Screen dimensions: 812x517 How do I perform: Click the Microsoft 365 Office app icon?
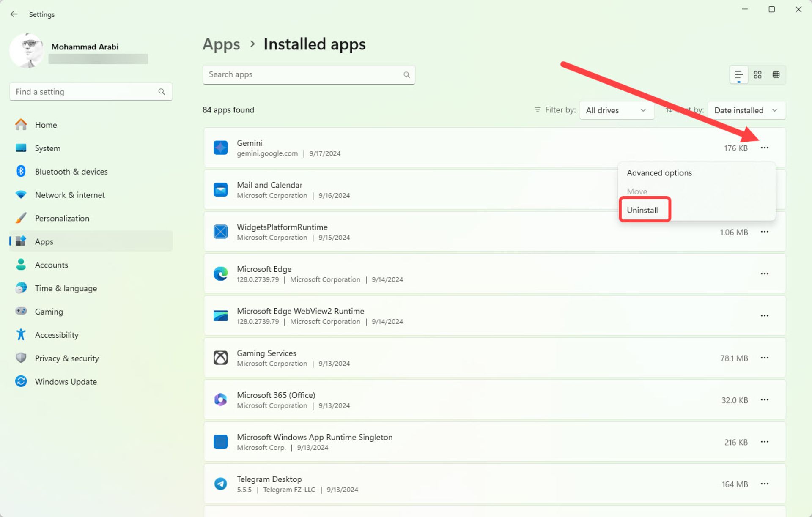click(221, 400)
